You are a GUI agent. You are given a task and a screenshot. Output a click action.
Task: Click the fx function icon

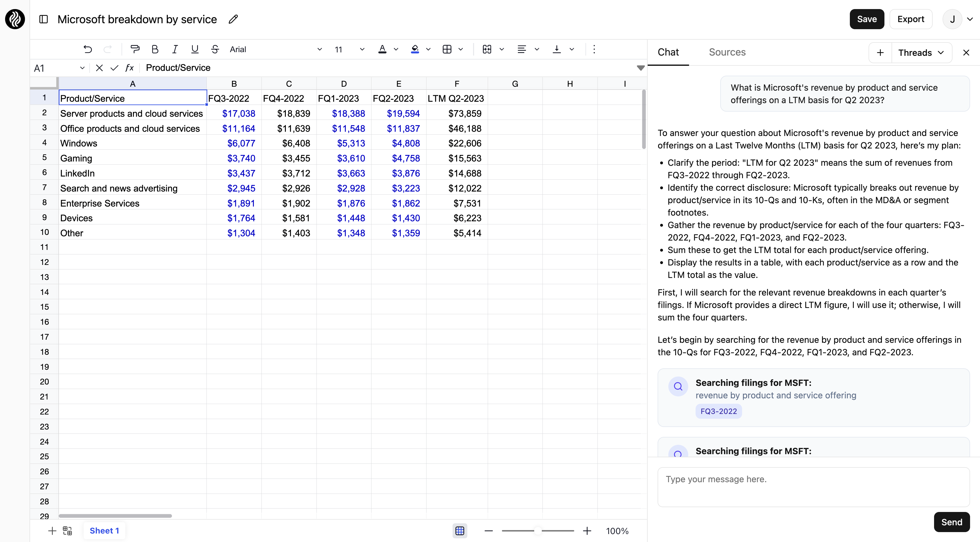[129, 68]
